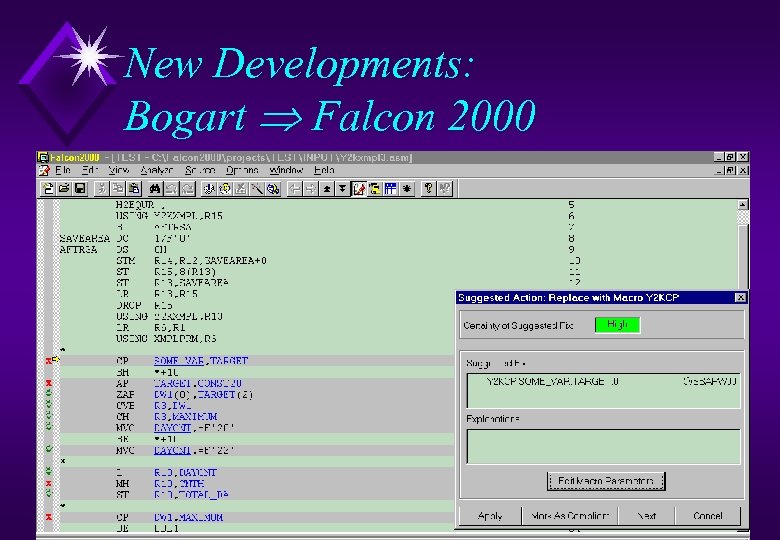Viewport: 780px width, 540px height.
Task: Click the Open folder toolbar icon
Action: pos(64,188)
